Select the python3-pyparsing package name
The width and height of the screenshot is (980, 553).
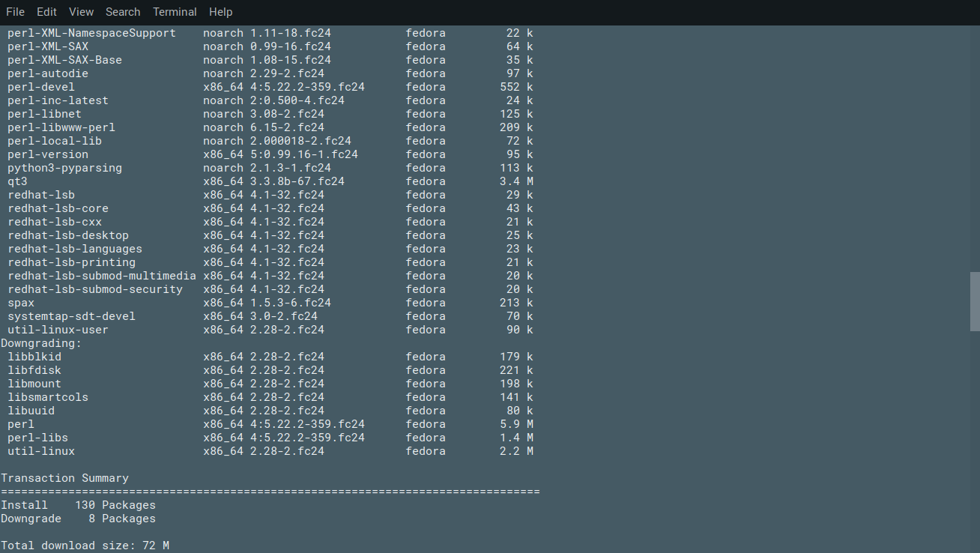pyautogui.click(x=64, y=168)
